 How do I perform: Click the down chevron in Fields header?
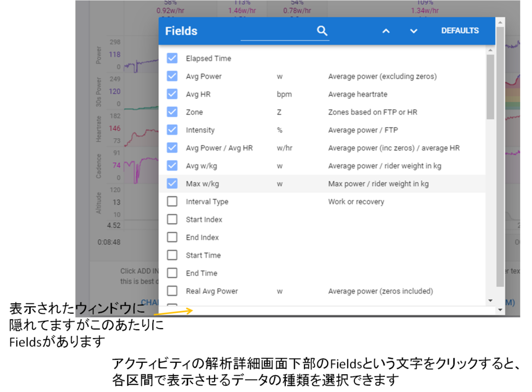point(413,31)
